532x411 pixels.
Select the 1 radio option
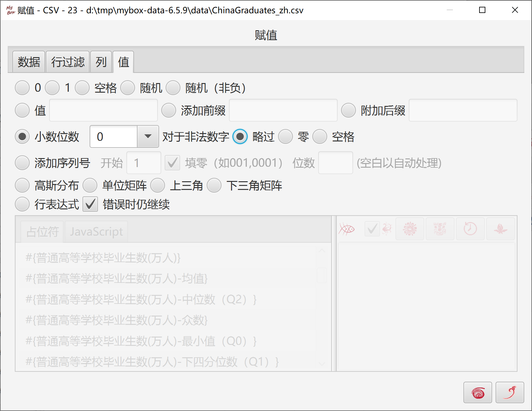[x=52, y=88]
